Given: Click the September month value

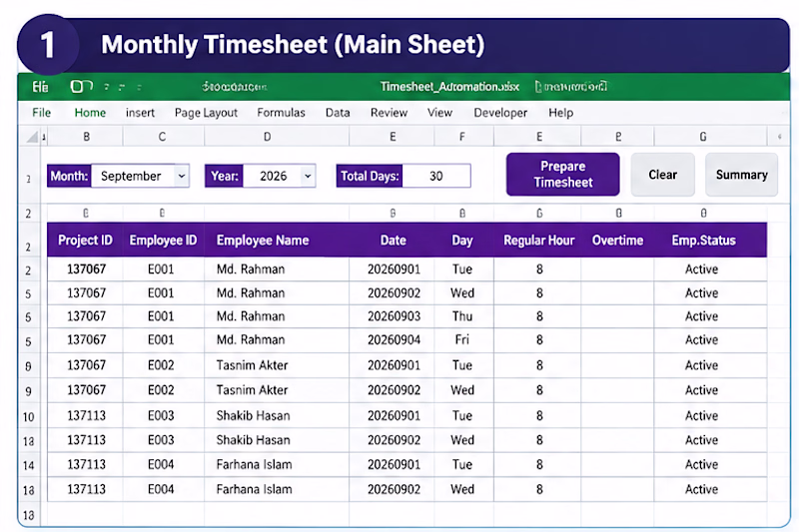Looking at the screenshot, I should [131, 176].
